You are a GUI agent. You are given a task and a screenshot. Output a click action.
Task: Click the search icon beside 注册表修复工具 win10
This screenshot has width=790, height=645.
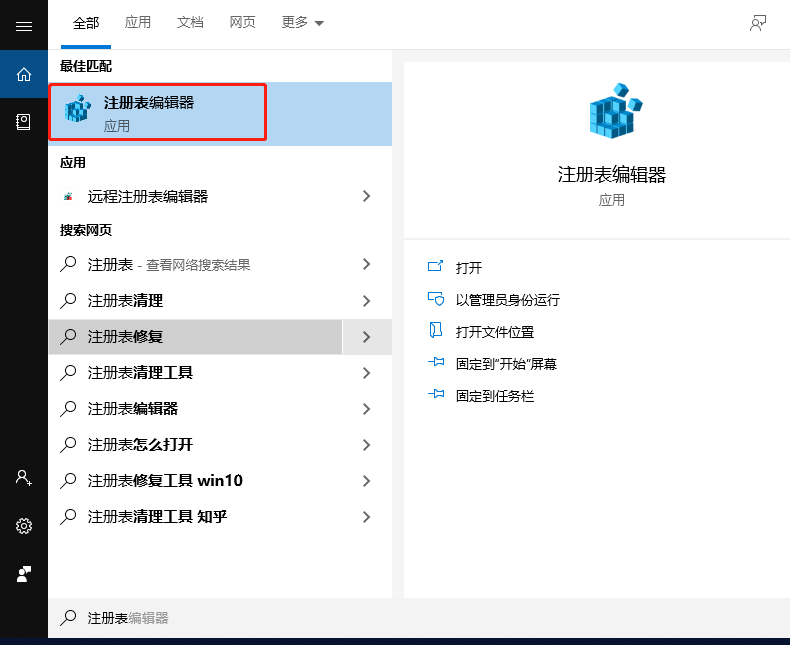[x=68, y=481]
